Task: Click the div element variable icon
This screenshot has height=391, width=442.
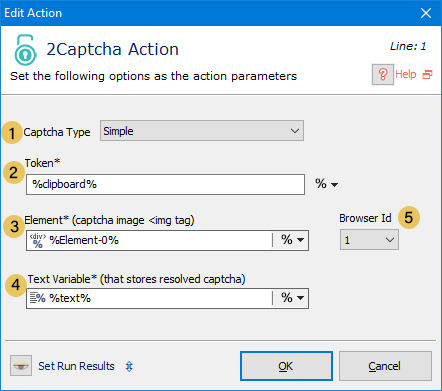Action: 38,240
